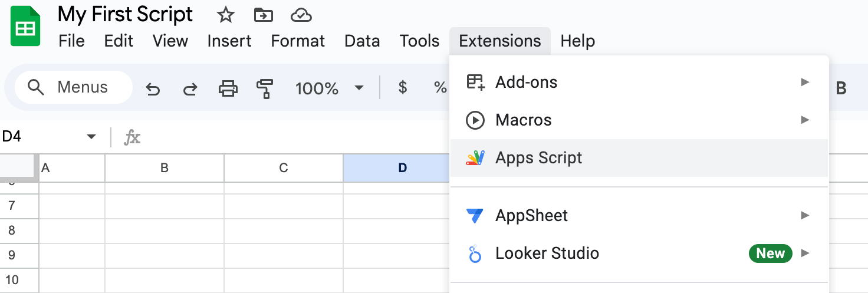Format as percent with the % icon
868x293 pixels.
[440, 88]
